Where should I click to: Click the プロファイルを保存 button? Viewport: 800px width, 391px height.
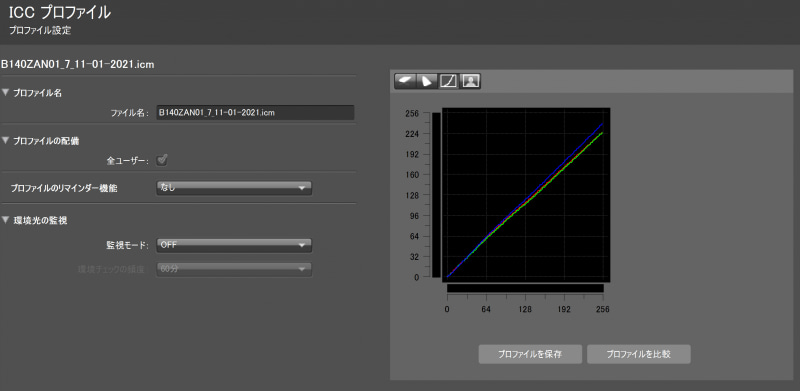click(x=530, y=354)
